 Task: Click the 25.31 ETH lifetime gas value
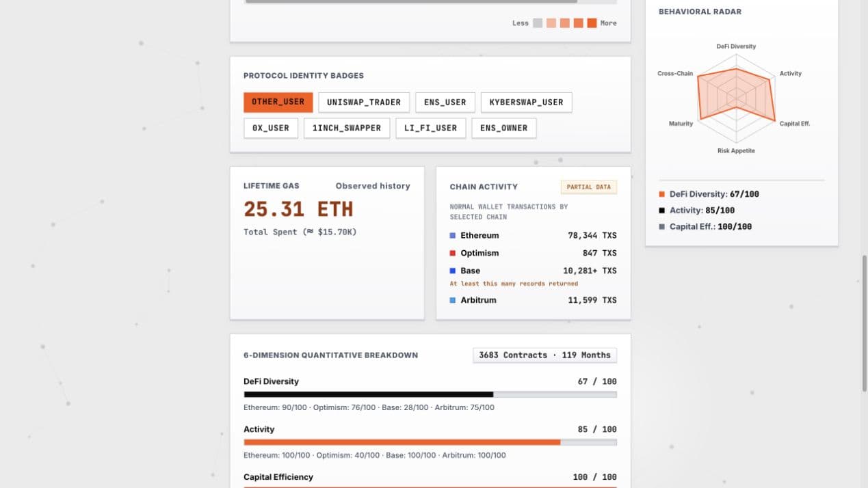coord(298,208)
